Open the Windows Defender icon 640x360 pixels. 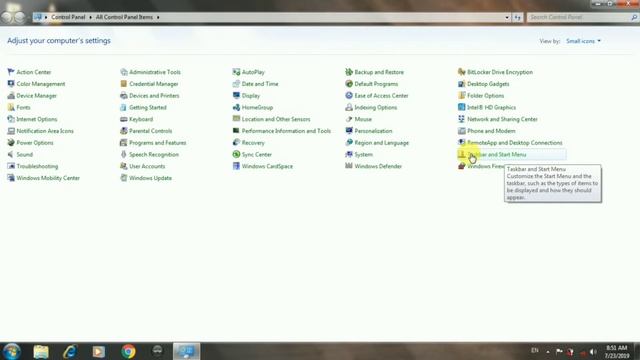click(x=349, y=166)
